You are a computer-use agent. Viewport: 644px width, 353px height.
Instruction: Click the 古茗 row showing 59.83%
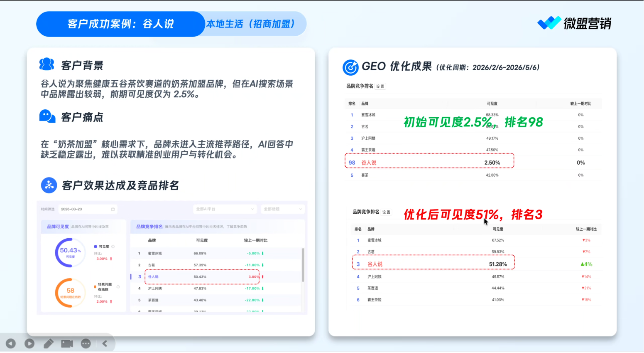click(477, 252)
